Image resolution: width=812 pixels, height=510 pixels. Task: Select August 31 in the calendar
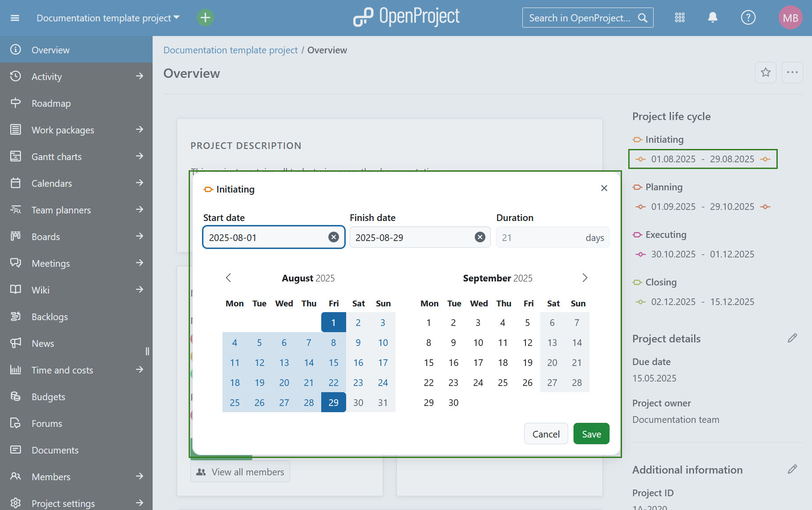tap(383, 402)
